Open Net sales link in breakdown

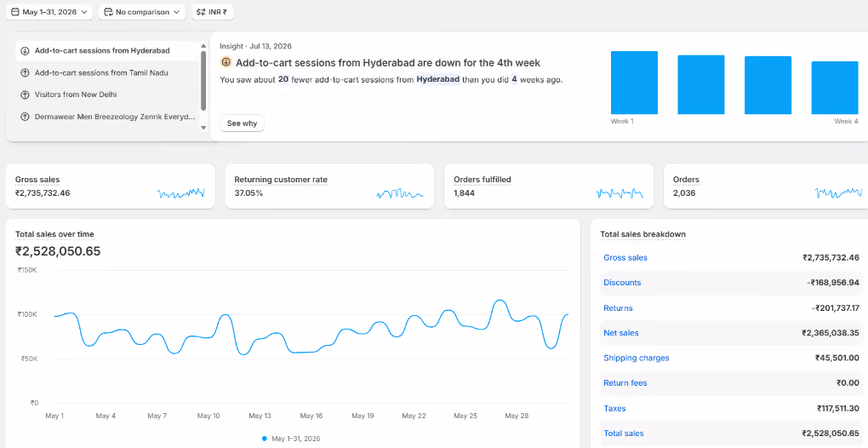pos(621,333)
